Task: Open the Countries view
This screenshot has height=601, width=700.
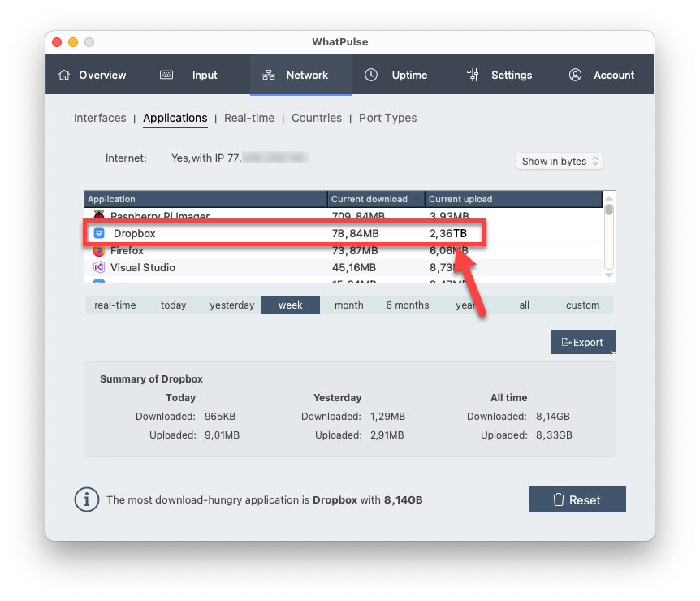Action: click(x=317, y=118)
